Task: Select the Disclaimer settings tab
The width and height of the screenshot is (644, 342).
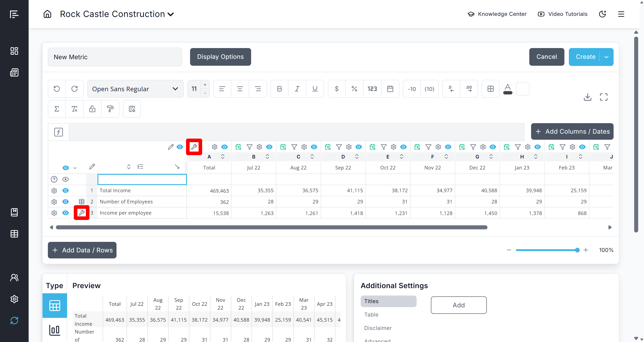Action: 377,328
